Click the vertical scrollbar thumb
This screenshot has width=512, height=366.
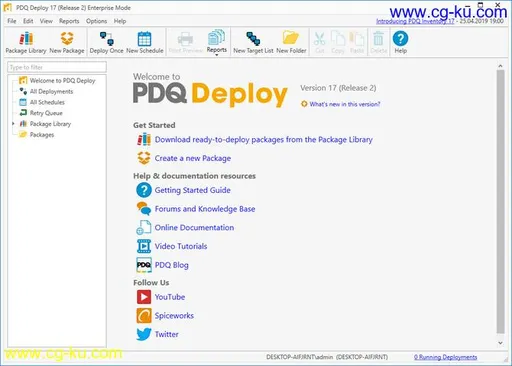click(x=500, y=202)
